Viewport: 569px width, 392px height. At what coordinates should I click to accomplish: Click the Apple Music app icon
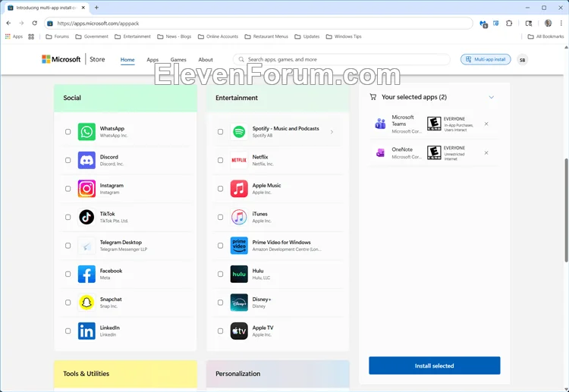pos(239,189)
